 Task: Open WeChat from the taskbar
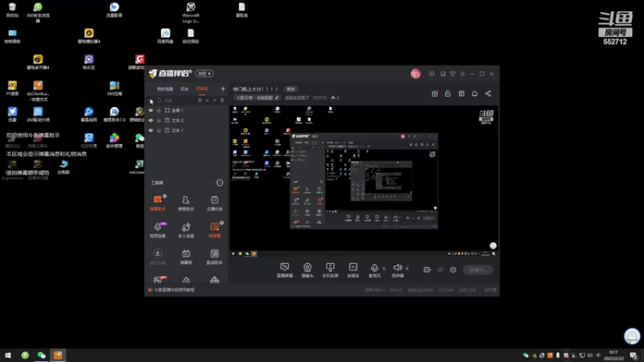pyautogui.click(x=41, y=356)
